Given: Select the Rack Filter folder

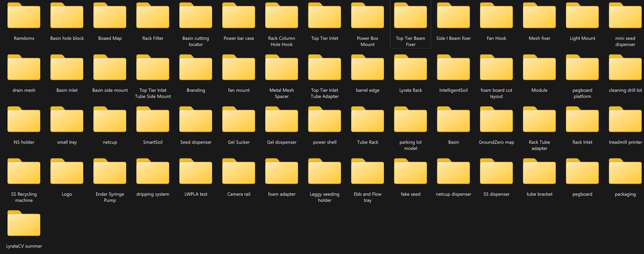Looking at the screenshot, I should pyautogui.click(x=153, y=15).
